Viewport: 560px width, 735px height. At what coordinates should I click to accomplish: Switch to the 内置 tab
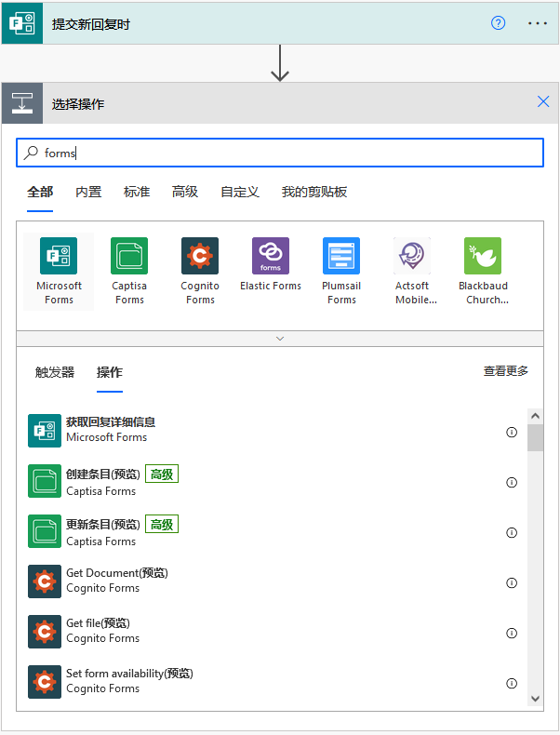tap(88, 192)
